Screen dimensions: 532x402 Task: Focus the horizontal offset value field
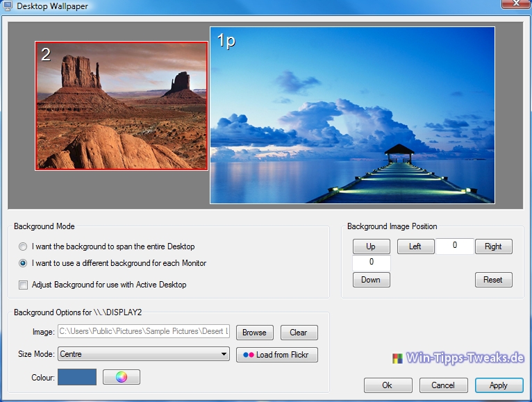[455, 246]
